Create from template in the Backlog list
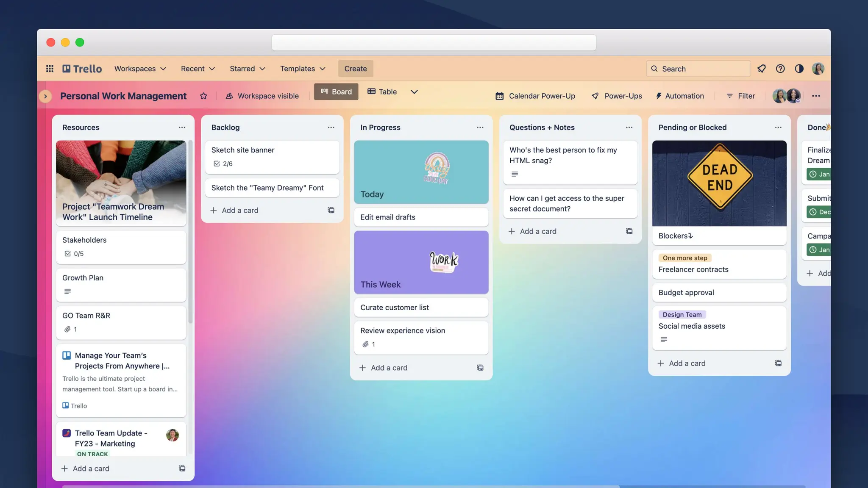The width and height of the screenshot is (868, 488). tap(331, 210)
